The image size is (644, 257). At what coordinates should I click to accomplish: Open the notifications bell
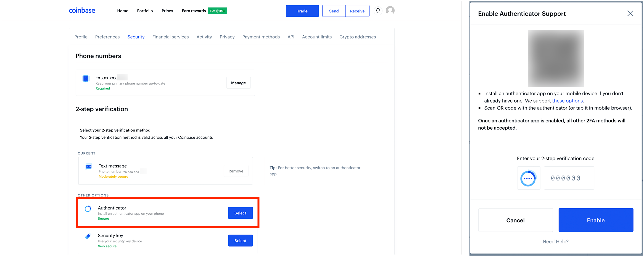tap(378, 11)
